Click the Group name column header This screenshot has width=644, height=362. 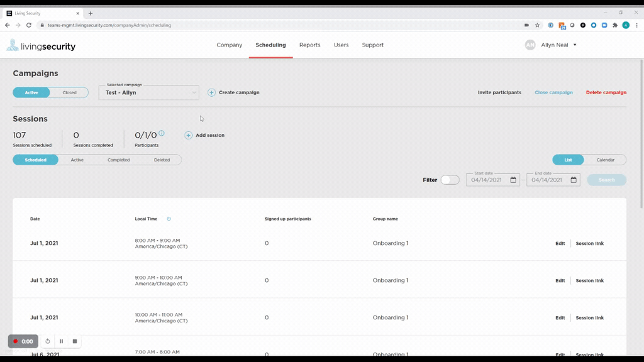pyautogui.click(x=386, y=219)
